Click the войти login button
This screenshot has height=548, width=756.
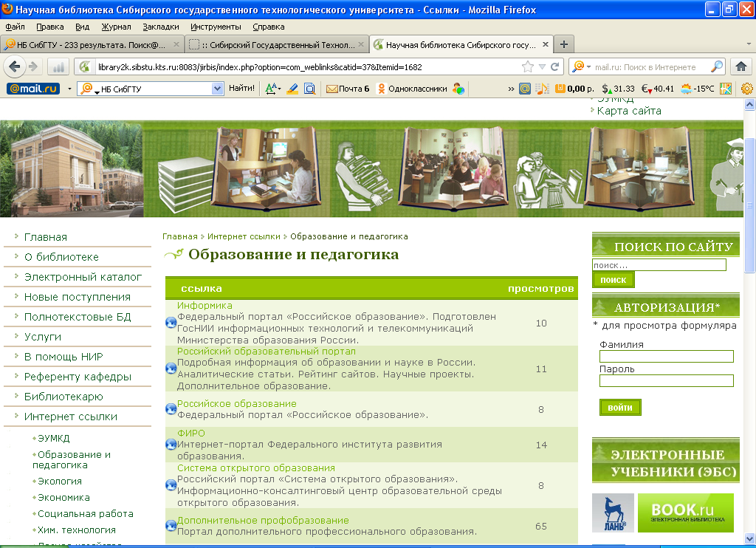coord(620,407)
